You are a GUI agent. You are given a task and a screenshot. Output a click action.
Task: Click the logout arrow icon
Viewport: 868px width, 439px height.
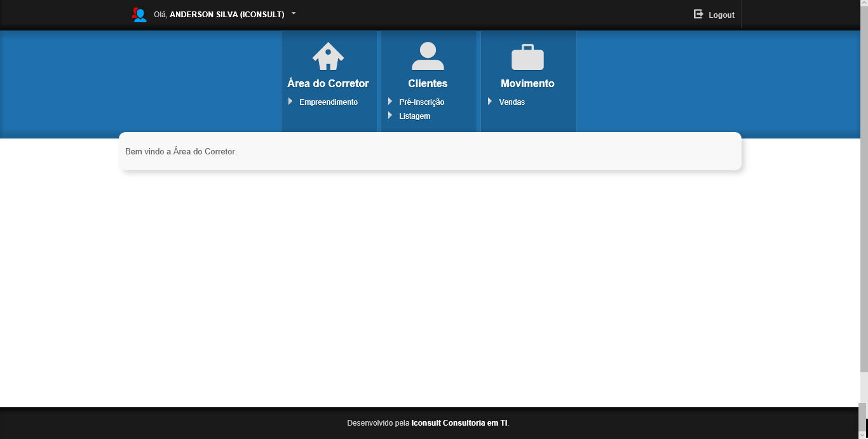698,14
